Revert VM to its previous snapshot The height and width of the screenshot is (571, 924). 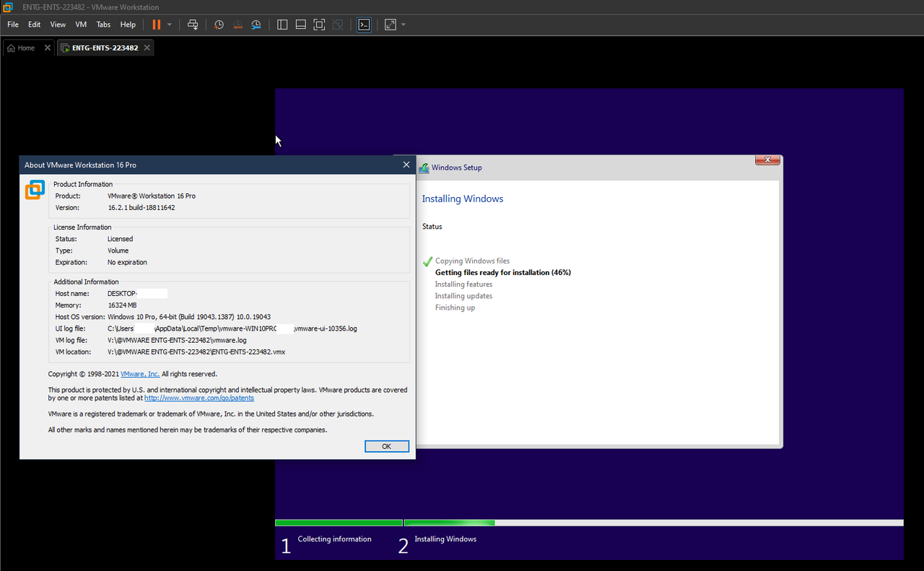(237, 25)
